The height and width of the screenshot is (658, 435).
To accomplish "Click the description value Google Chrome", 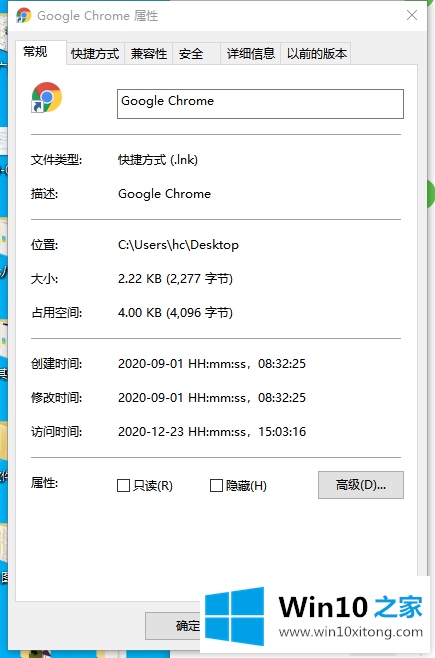I will point(164,194).
